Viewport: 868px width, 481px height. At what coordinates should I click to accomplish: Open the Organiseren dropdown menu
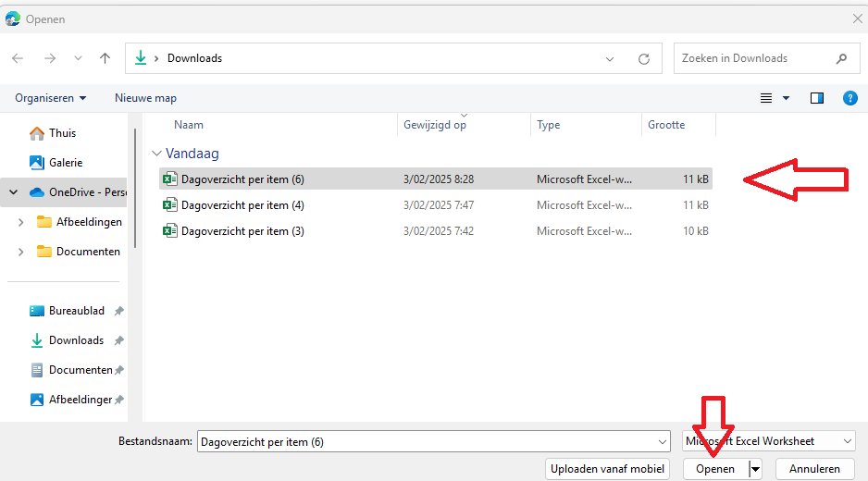coord(51,98)
